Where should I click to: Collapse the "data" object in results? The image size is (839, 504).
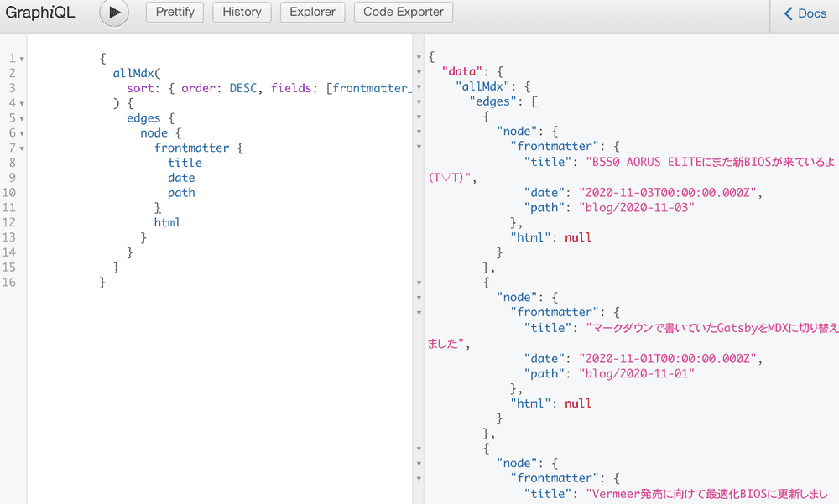pyautogui.click(x=419, y=72)
